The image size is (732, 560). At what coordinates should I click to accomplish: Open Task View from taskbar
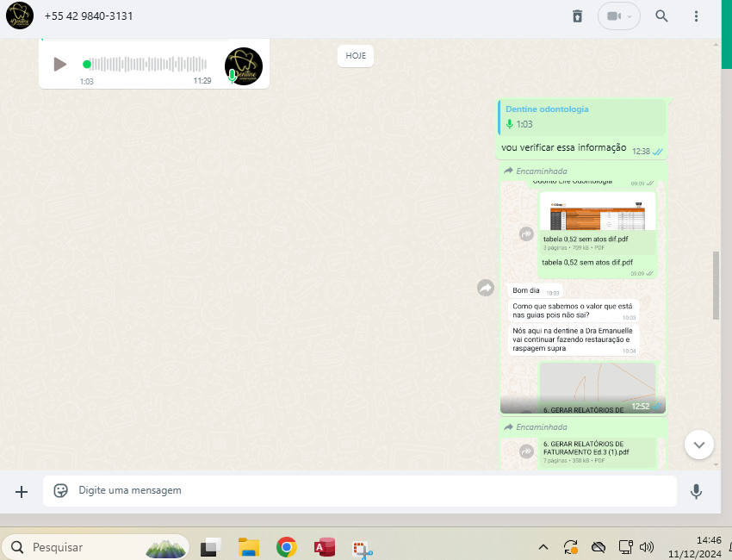pos(210,547)
